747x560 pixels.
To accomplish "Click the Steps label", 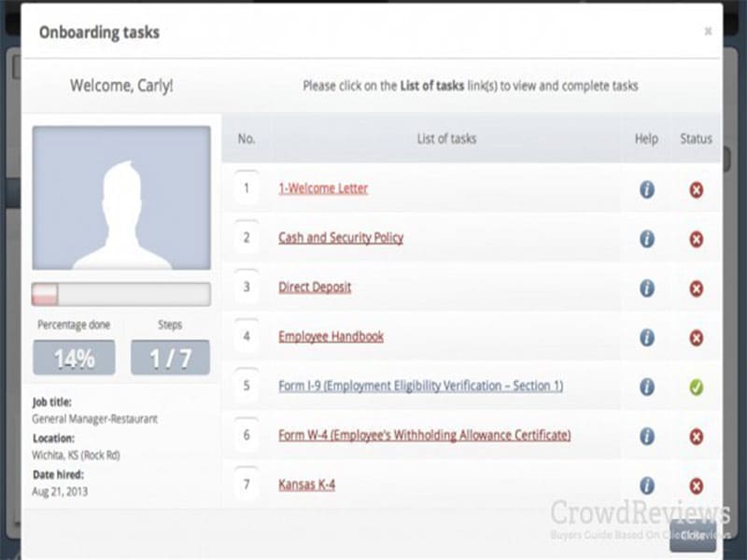I will [170, 325].
